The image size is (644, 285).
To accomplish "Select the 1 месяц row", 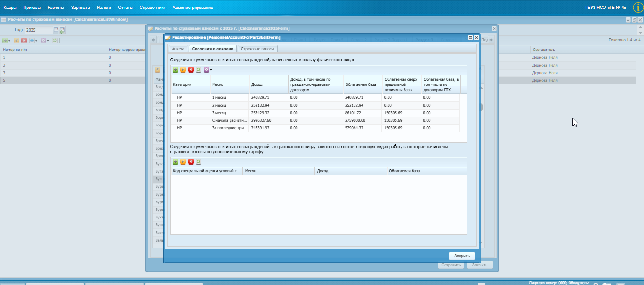I will (x=315, y=97).
